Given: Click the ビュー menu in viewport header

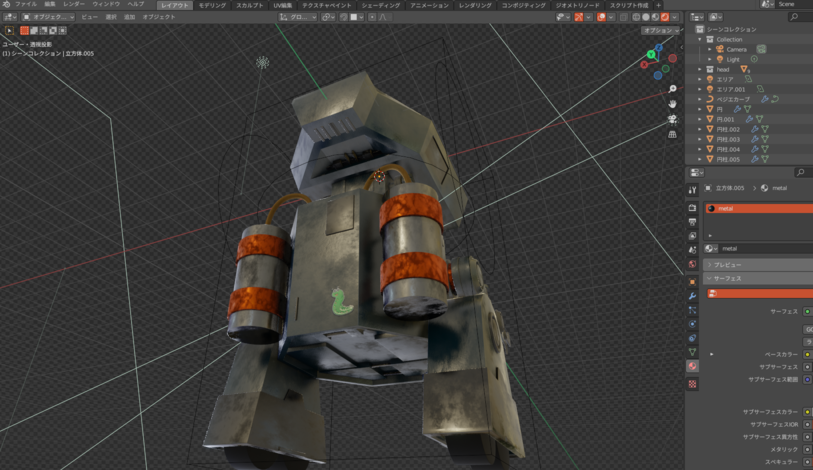Looking at the screenshot, I should pos(89,17).
